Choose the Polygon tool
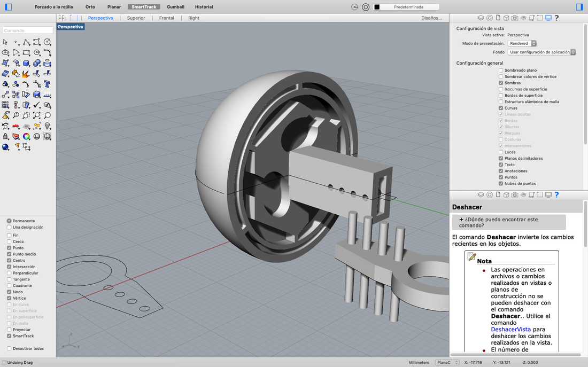 pyautogui.click(x=37, y=52)
